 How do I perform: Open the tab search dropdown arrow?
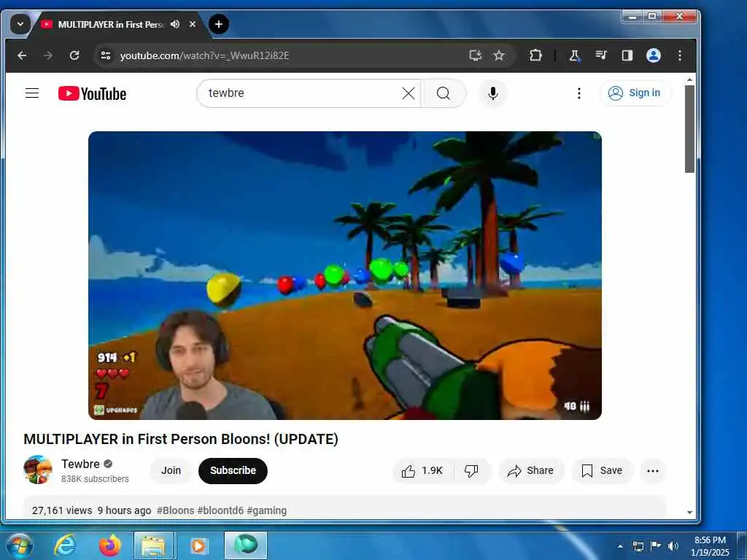(x=20, y=24)
